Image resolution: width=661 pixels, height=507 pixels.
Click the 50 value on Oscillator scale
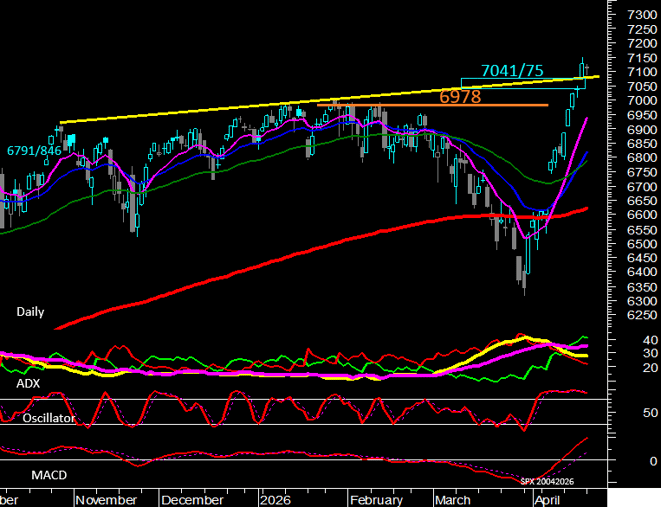tap(646, 412)
